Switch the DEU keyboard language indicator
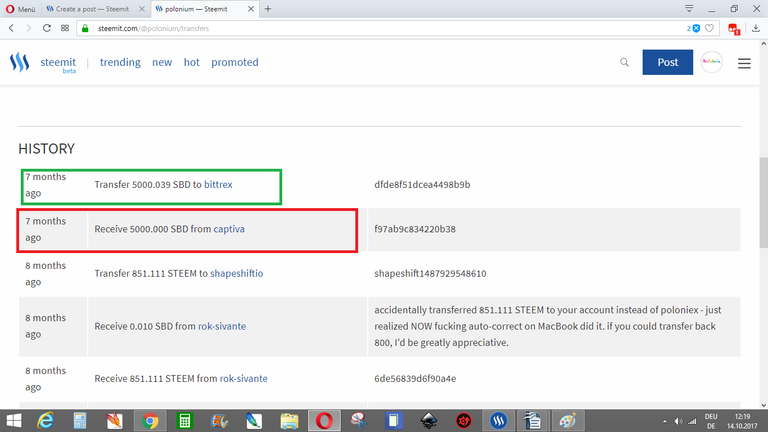This screenshot has width=768, height=432. pos(711,421)
